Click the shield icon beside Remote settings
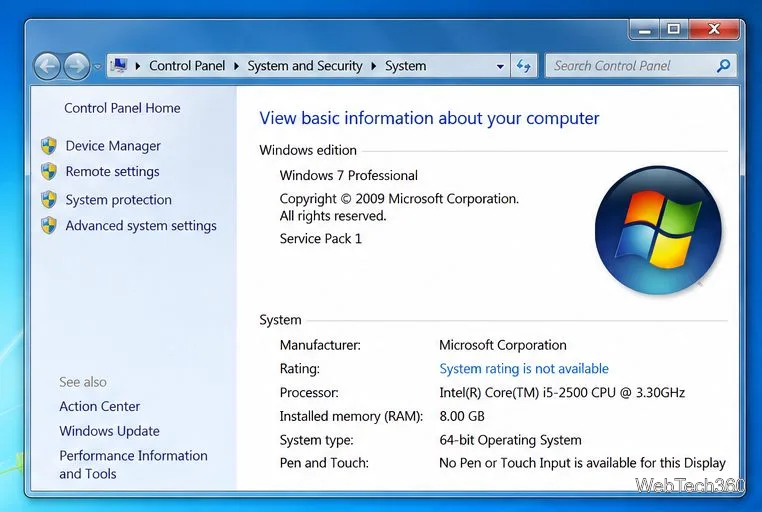This screenshot has width=762, height=512. click(49, 171)
